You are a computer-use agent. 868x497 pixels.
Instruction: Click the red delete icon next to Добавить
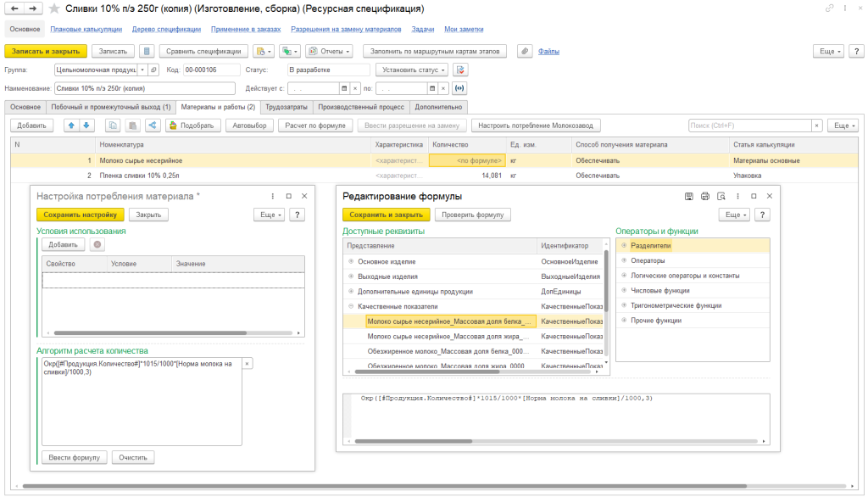click(x=97, y=244)
